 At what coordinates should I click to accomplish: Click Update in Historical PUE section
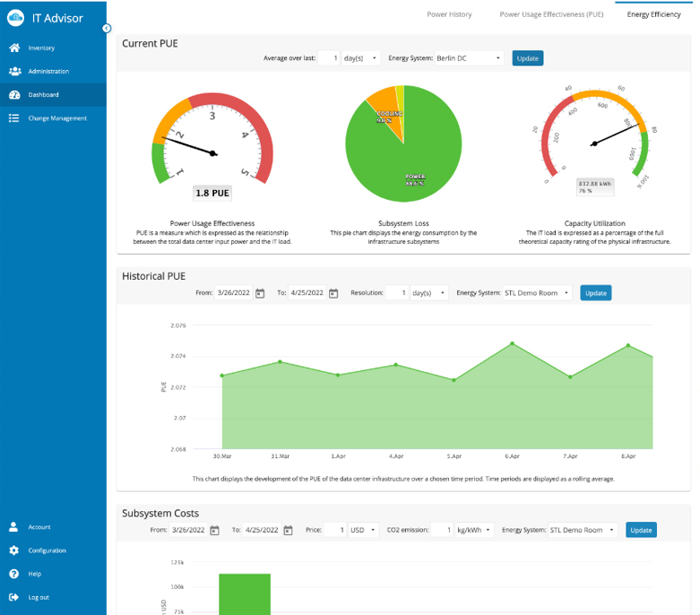(596, 293)
